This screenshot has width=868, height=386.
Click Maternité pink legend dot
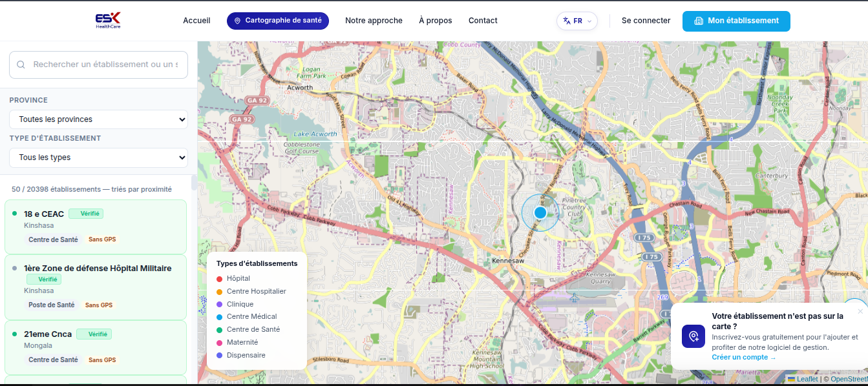pyautogui.click(x=219, y=343)
